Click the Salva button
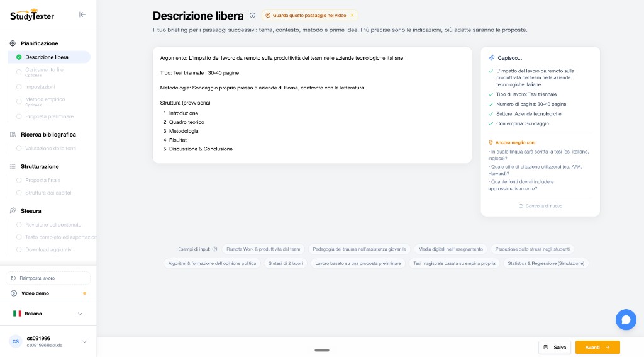 point(555,348)
